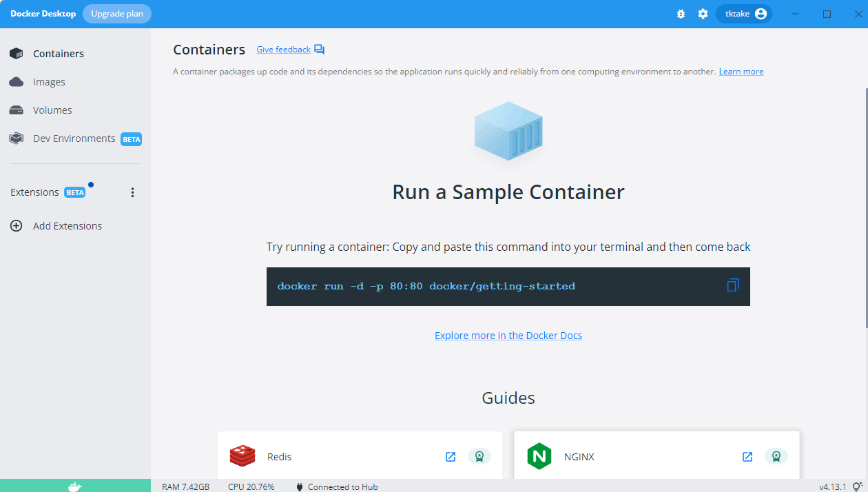Click Connected to Hub status
The image size is (868, 492).
342,486
